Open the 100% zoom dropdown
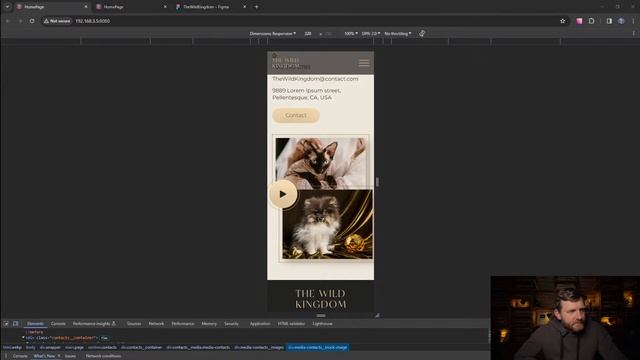Screen dimensions: 640x360 click(351, 33)
